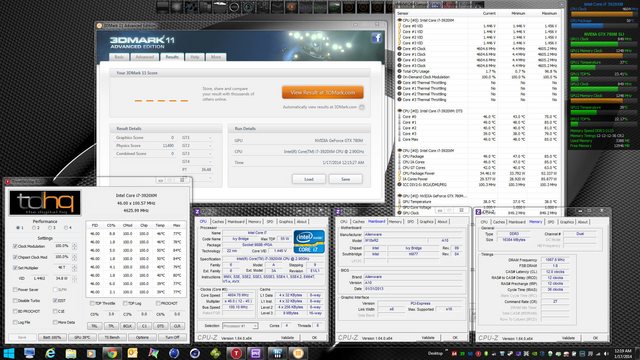Click the VID value field in ThrottleStop
This screenshot has height=360, width=640.
pyautogui.click(x=40, y=278)
